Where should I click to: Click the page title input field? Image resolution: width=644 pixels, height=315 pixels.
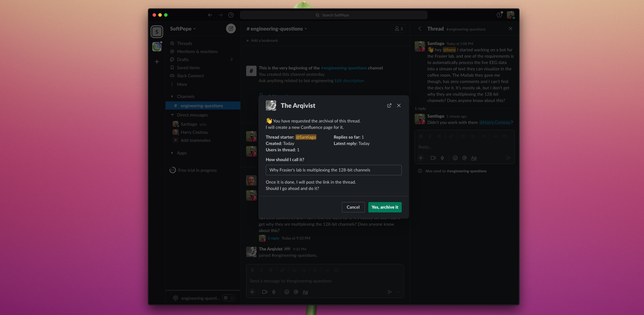pyautogui.click(x=334, y=170)
